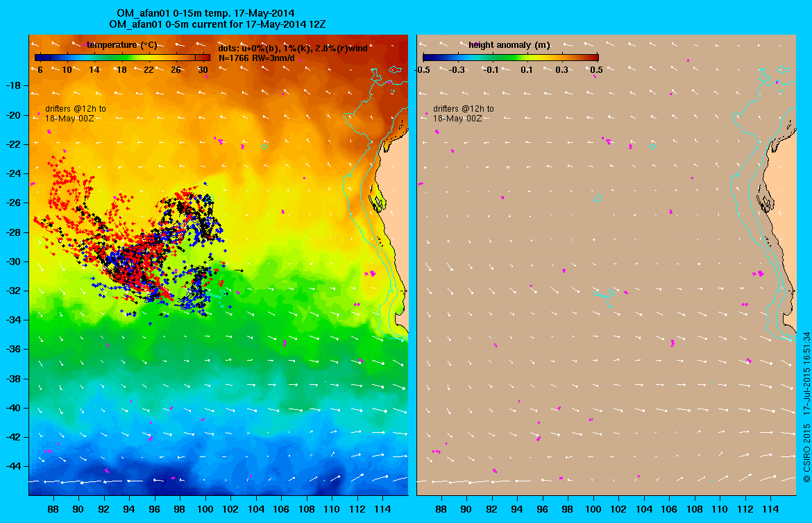Click latitude axis label '-28'

coord(13,232)
